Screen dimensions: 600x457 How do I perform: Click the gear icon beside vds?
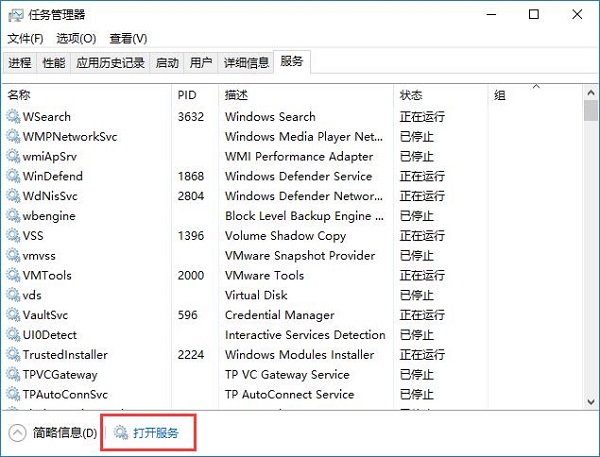point(13,295)
